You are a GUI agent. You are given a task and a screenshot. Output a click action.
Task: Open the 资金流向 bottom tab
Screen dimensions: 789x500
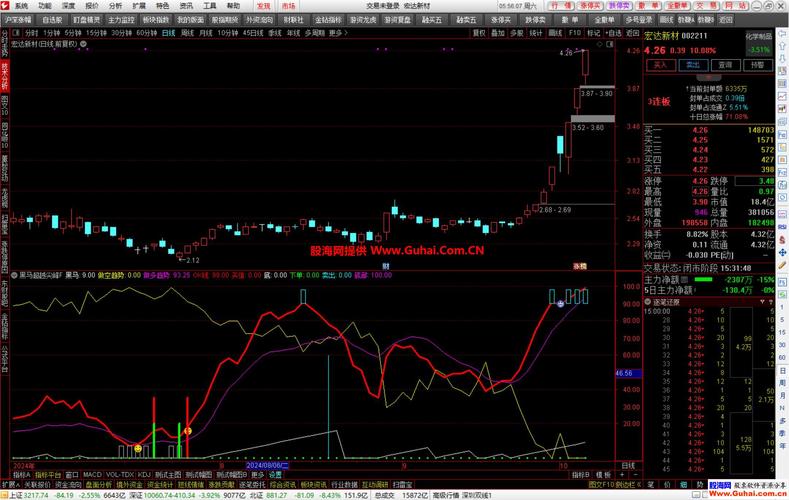coord(68,485)
